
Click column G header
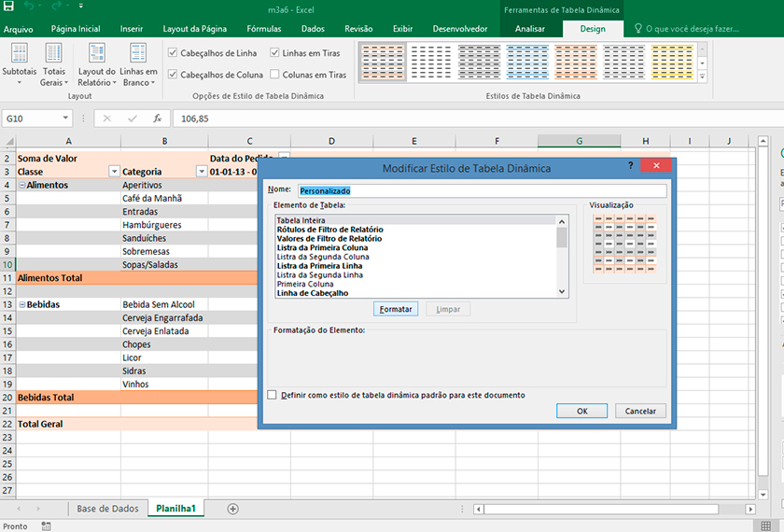pos(579,142)
